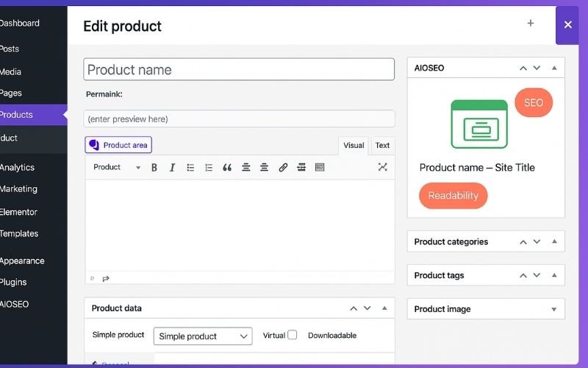This screenshot has width=588, height=368.
Task: Collapse the AIOSEO panel with triangle
Action: [554, 68]
